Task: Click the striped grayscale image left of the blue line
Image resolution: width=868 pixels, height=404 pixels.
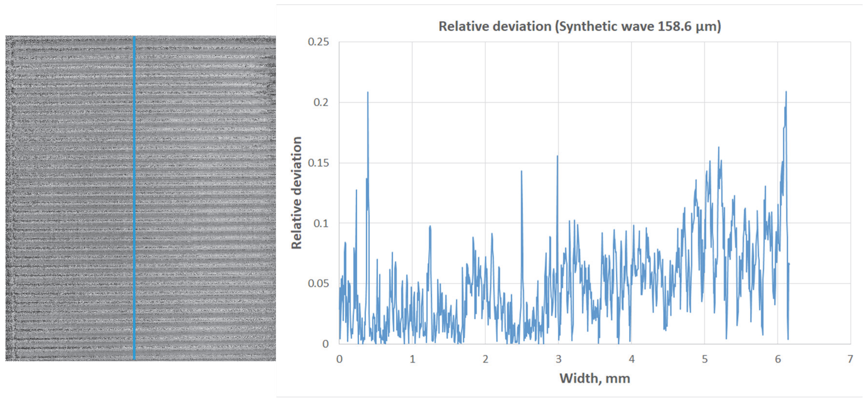Action: 69,198
